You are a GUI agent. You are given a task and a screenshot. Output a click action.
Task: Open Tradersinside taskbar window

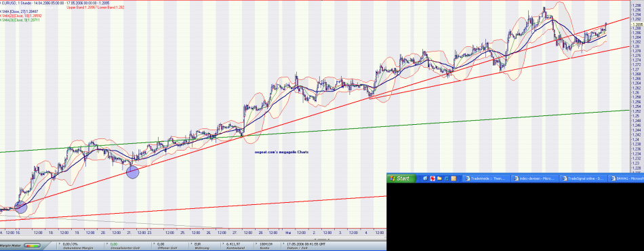pyautogui.click(x=487, y=178)
